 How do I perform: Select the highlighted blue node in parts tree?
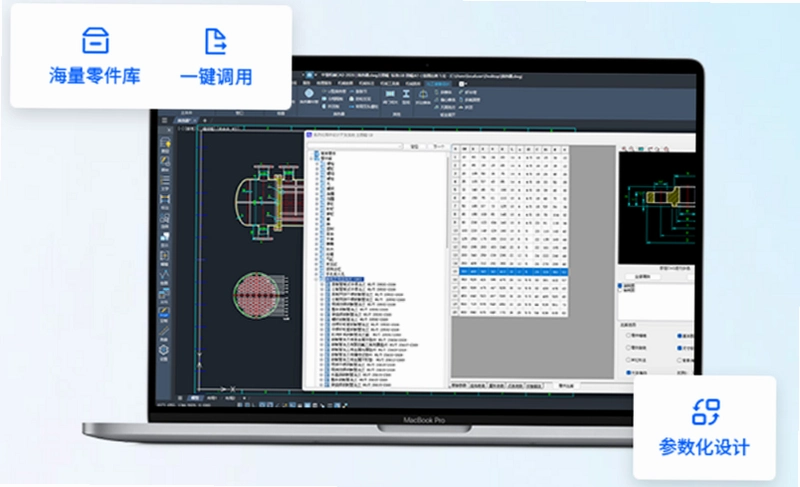point(344,279)
